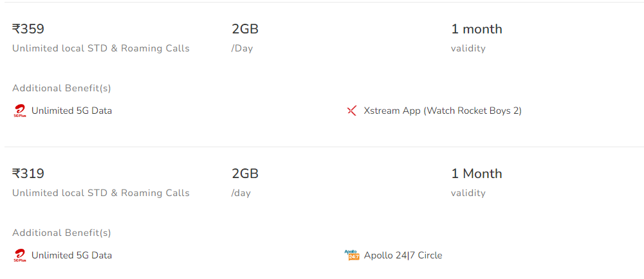Click Additional Benefit(s) heading in ₹359 plan

click(62, 88)
